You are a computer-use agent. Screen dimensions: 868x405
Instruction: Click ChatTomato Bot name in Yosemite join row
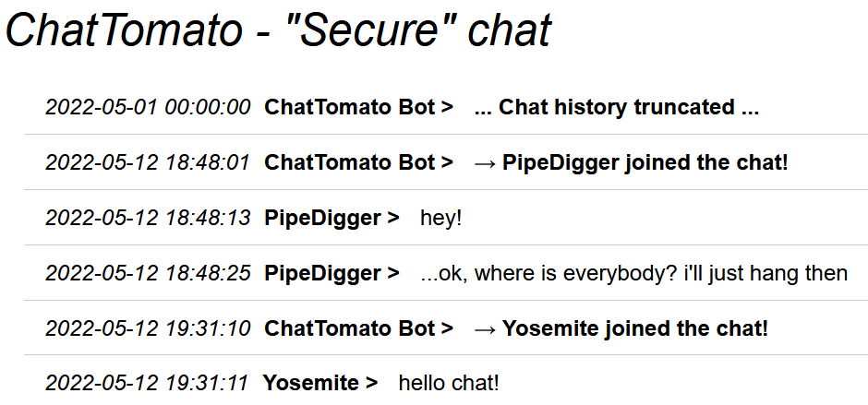pos(358,328)
